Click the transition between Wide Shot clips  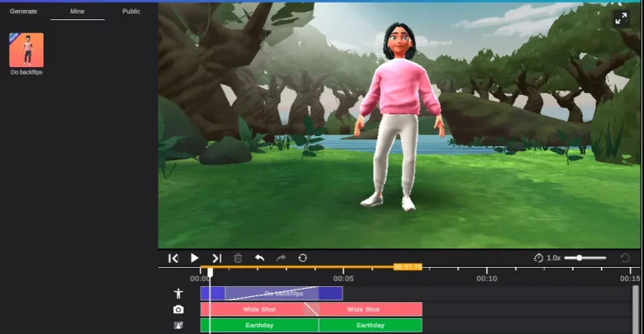point(311,310)
